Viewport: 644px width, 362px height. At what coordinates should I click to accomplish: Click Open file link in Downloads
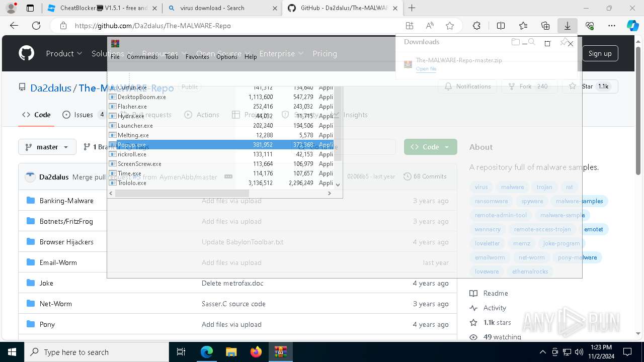[426, 69]
